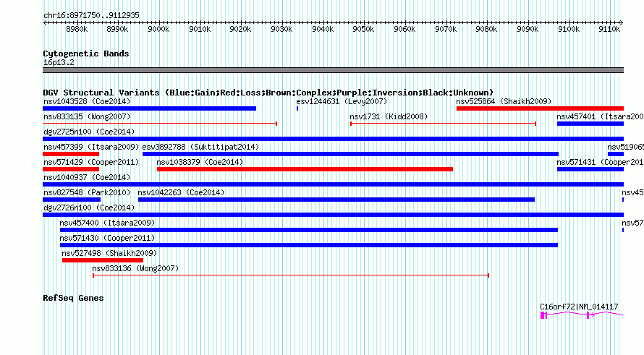Click the blue nsv1043528 (Coe2014) gain bar
The width and height of the screenshot is (644, 355).
tap(150, 108)
